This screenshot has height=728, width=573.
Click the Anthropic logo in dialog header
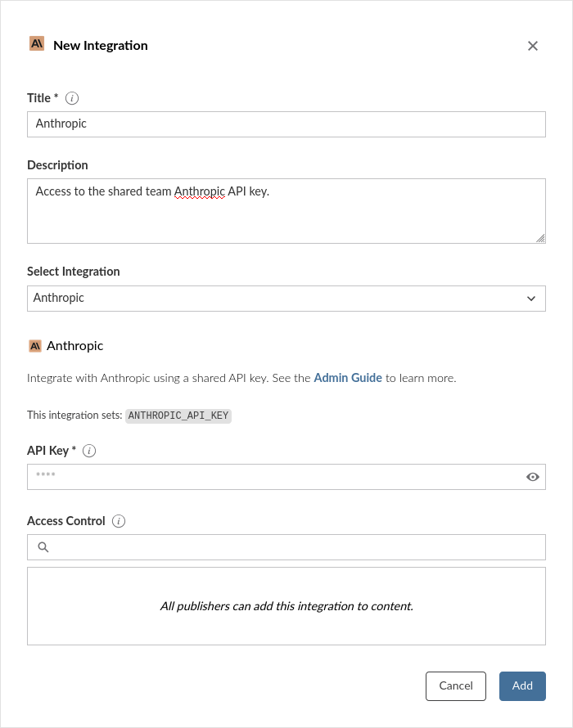(x=36, y=44)
